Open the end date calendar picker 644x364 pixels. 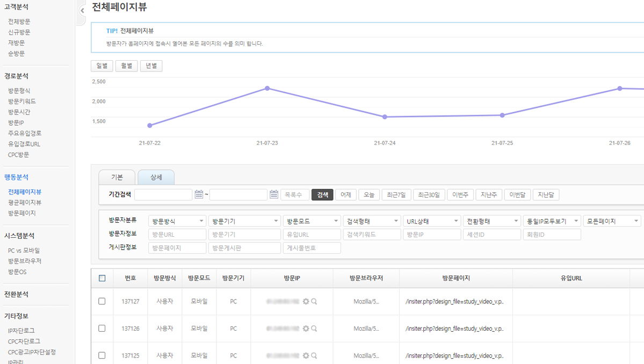[x=274, y=194]
